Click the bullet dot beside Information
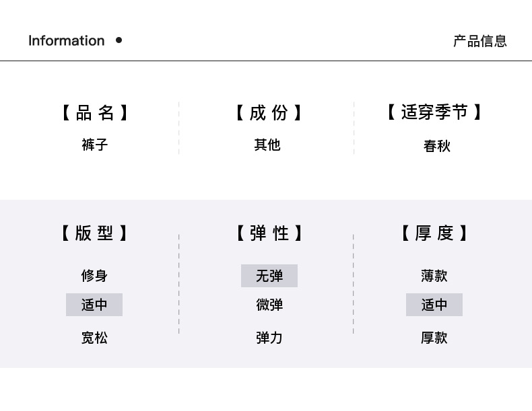This screenshot has width=532, height=411. (119, 40)
